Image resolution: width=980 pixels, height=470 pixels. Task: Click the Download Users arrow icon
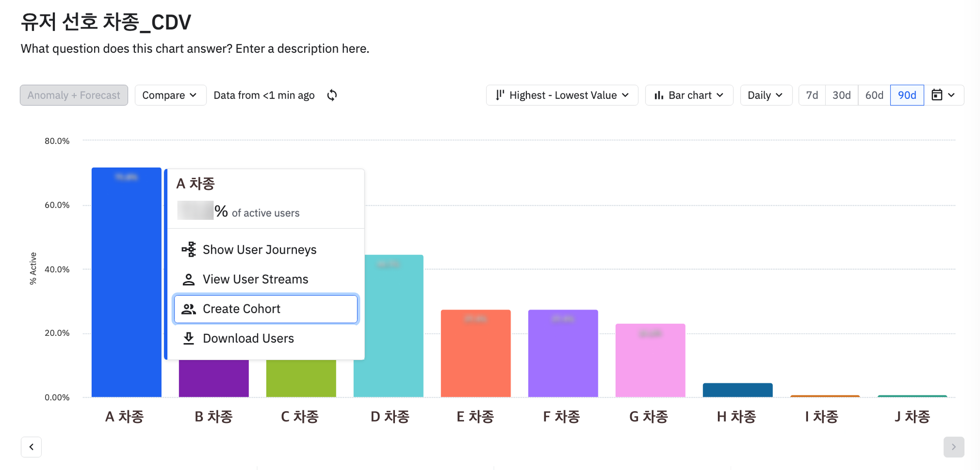(x=189, y=338)
